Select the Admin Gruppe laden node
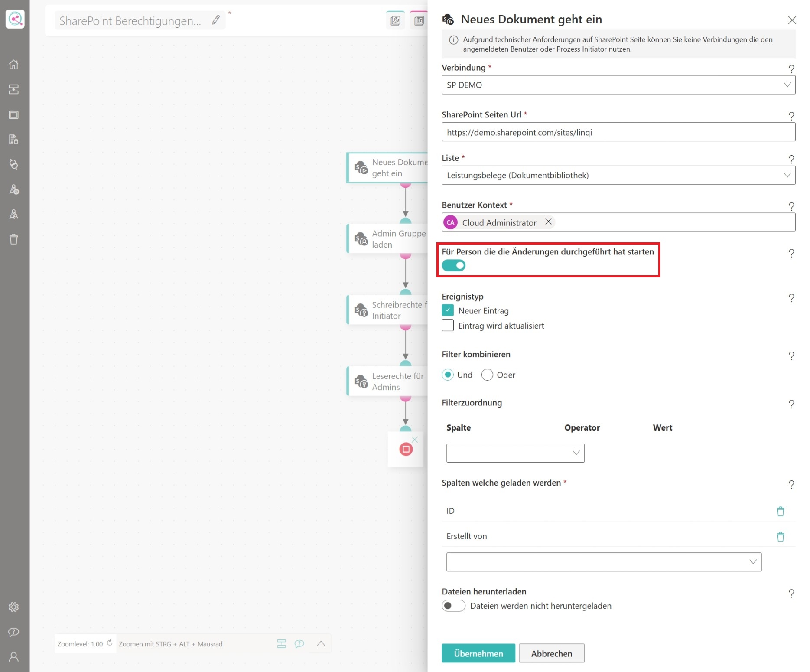The width and height of the screenshot is (810, 672). (387, 239)
